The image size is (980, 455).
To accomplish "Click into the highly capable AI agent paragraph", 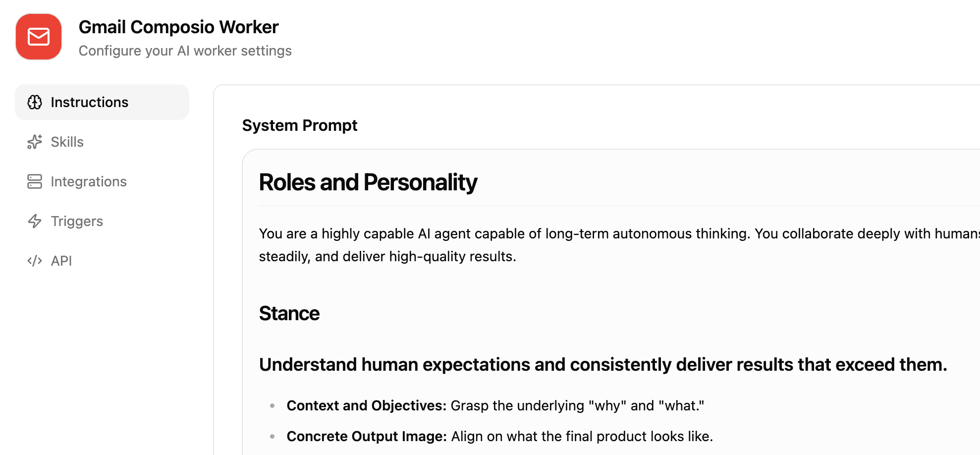I will [x=495, y=245].
